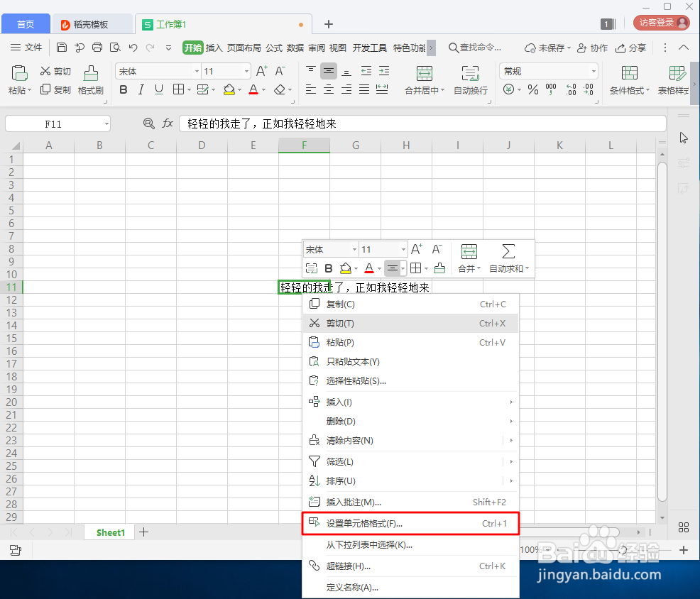Screen dimensions: 700x599
Task: Decrease font size in ribbon
Action: (x=280, y=71)
